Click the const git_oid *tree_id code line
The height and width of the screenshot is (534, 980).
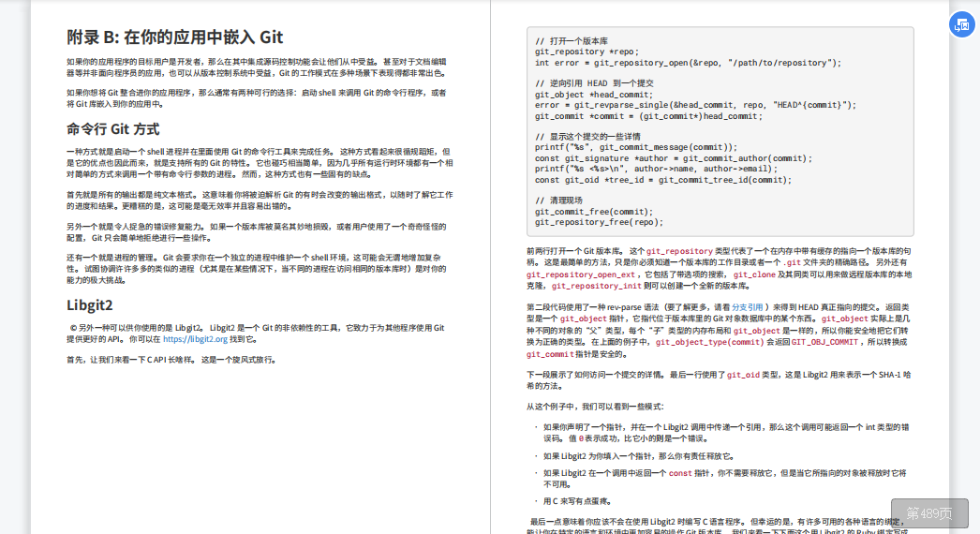663,180
